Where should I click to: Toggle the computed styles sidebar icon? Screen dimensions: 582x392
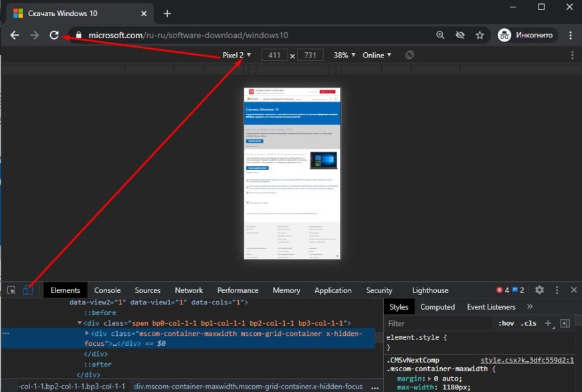[565, 323]
